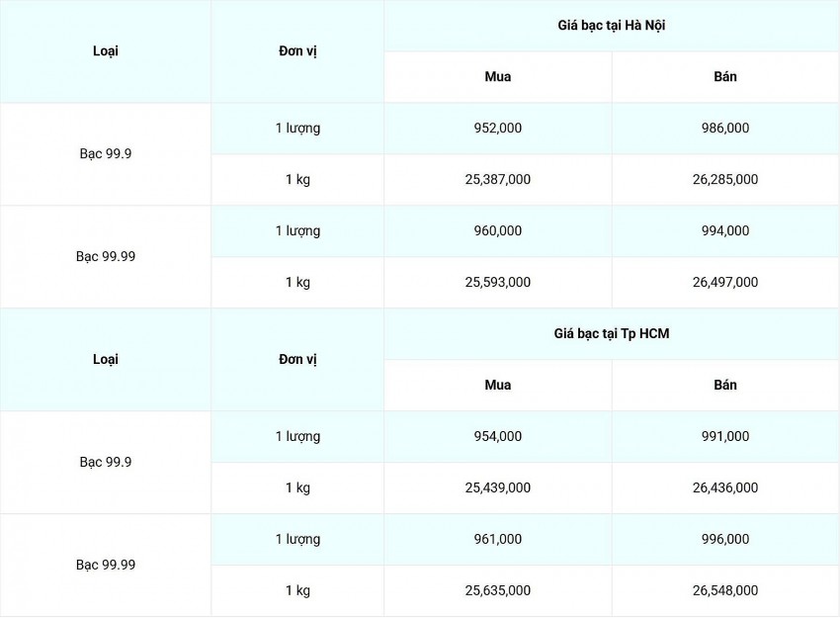Viewport: 840px width, 618px height.
Task: Select the 954,000 buy price cell
Action: [x=498, y=437]
